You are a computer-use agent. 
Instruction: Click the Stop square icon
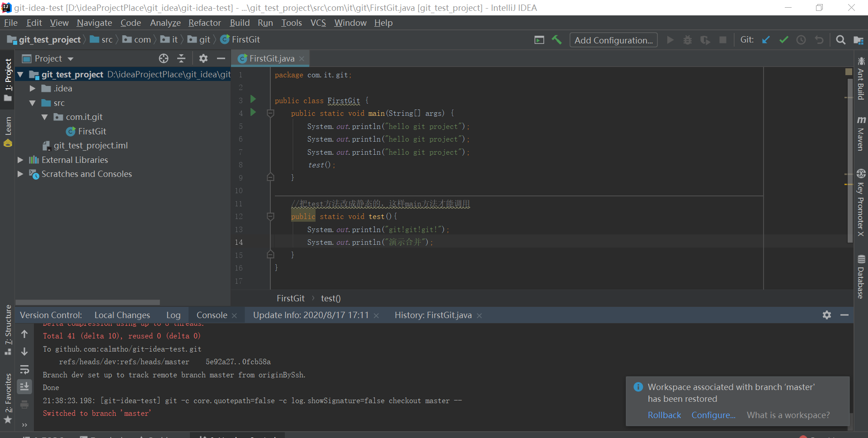pyautogui.click(x=723, y=40)
